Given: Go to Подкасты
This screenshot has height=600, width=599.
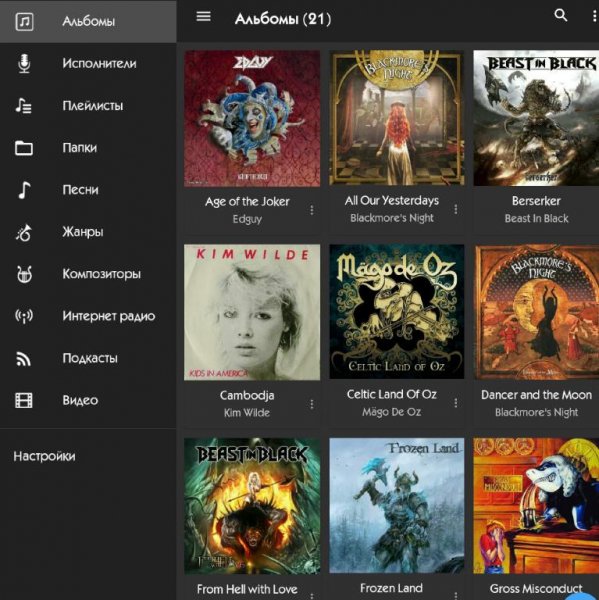Looking at the screenshot, I should click(88, 358).
